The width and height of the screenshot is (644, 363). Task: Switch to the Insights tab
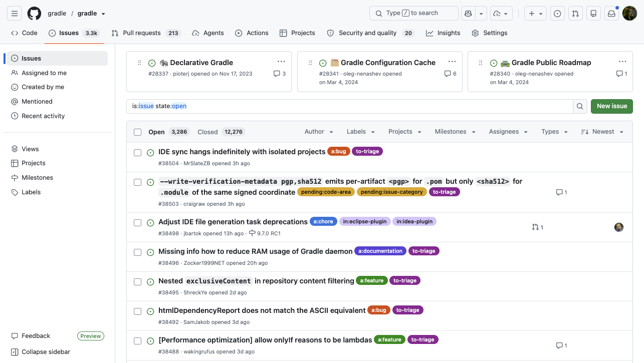coord(443,33)
